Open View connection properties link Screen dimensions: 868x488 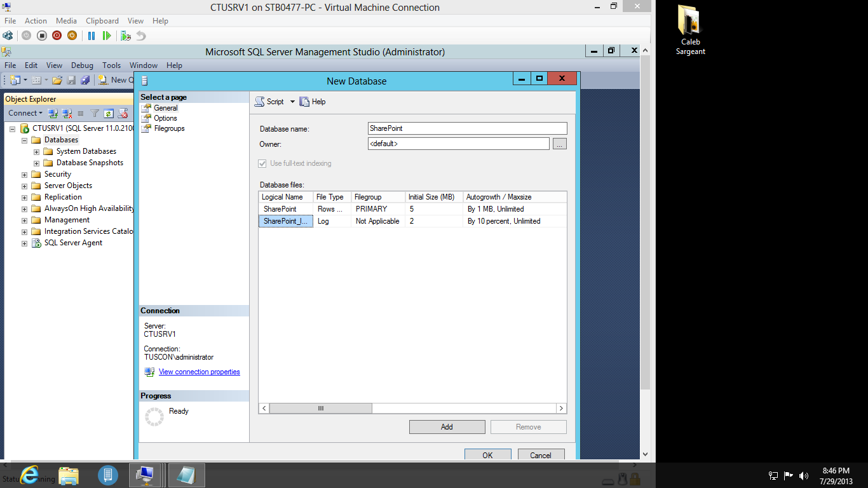(x=200, y=372)
